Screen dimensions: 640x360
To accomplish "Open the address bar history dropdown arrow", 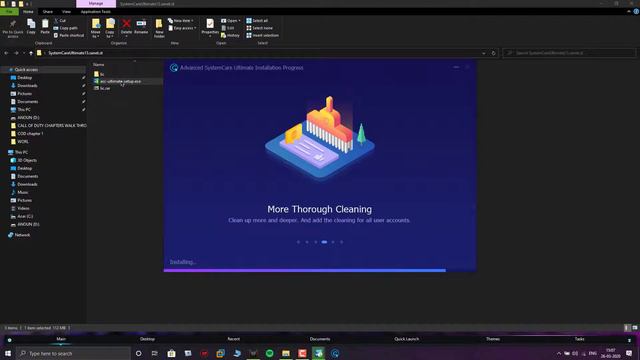I will click(484, 53).
